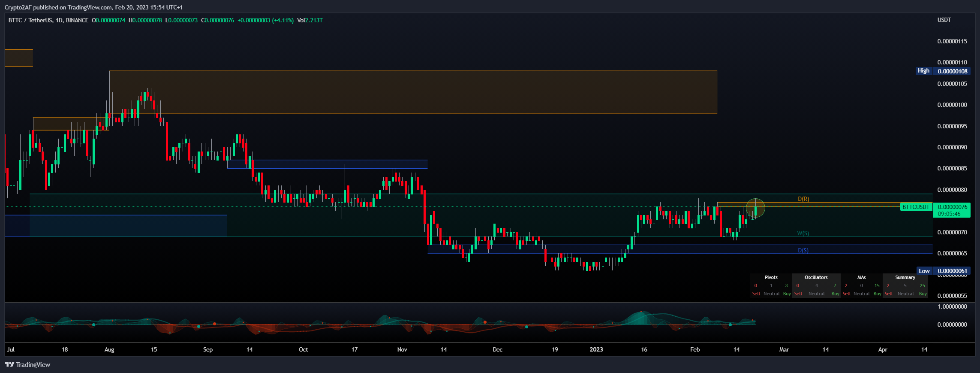
Task: Click the 'Nov' label on time axis
Action: point(402,349)
